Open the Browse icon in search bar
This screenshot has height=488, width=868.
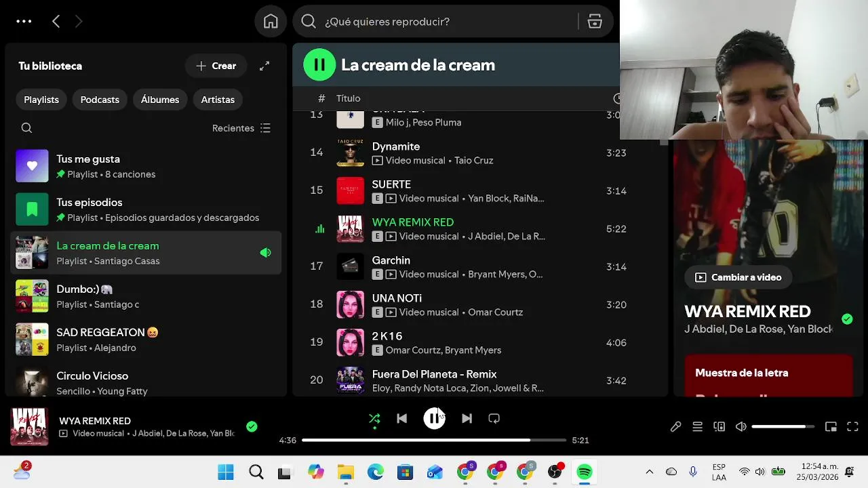tap(595, 22)
